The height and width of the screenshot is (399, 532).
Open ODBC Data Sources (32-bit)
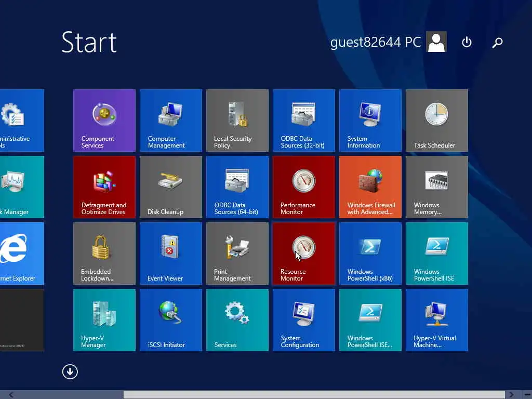303,121
